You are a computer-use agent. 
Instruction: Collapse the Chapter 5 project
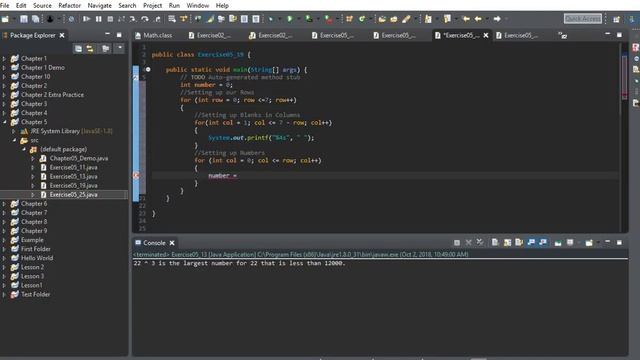coord(4,122)
